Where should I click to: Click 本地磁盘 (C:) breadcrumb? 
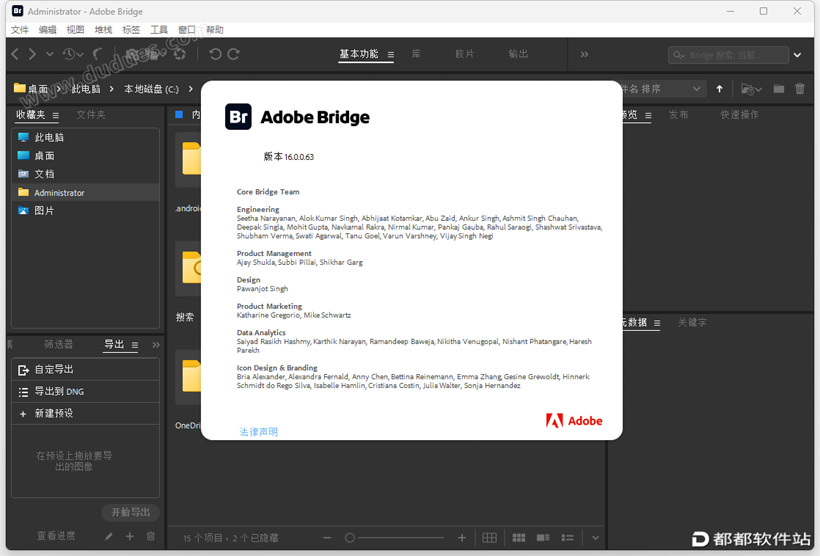click(151, 89)
